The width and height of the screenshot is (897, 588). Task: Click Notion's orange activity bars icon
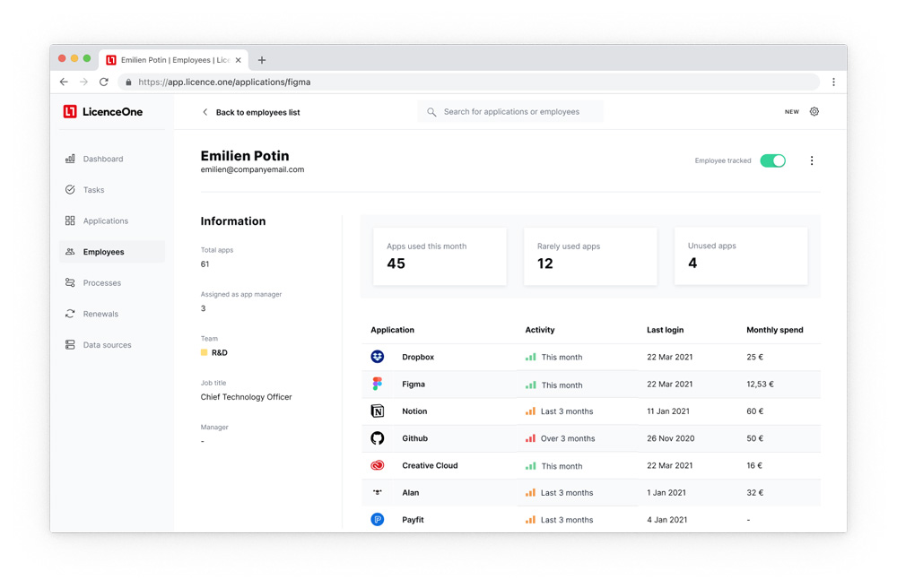click(530, 411)
